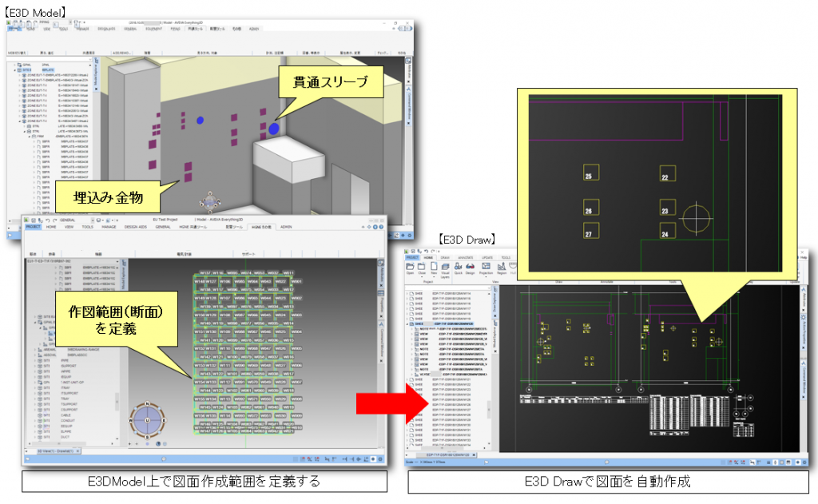Click the Design glasses icon in E3D Draw

[470, 267]
